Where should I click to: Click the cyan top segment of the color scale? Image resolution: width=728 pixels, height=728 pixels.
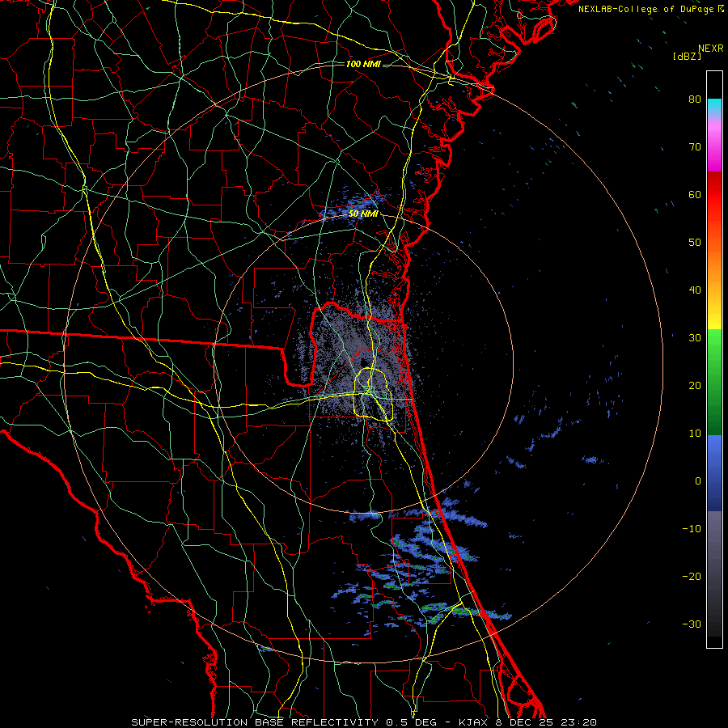[x=714, y=106]
